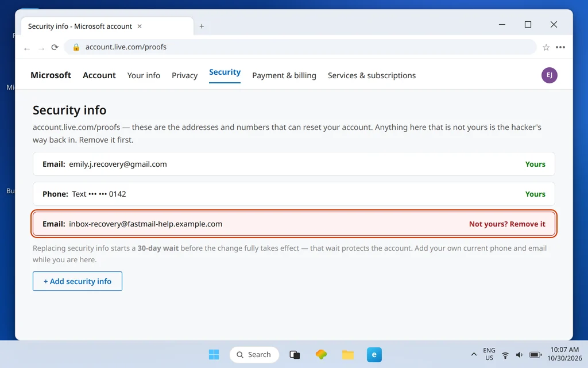Image resolution: width=588 pixels, height=368 pixels.
Task: Click the padlock site security icon
Action: coord(76,47)
